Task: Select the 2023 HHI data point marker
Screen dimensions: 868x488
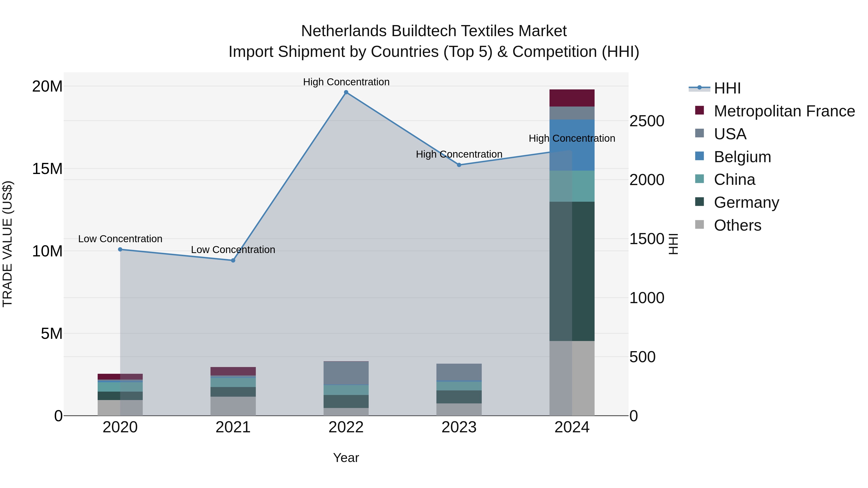Action: (x=459, y=165)
